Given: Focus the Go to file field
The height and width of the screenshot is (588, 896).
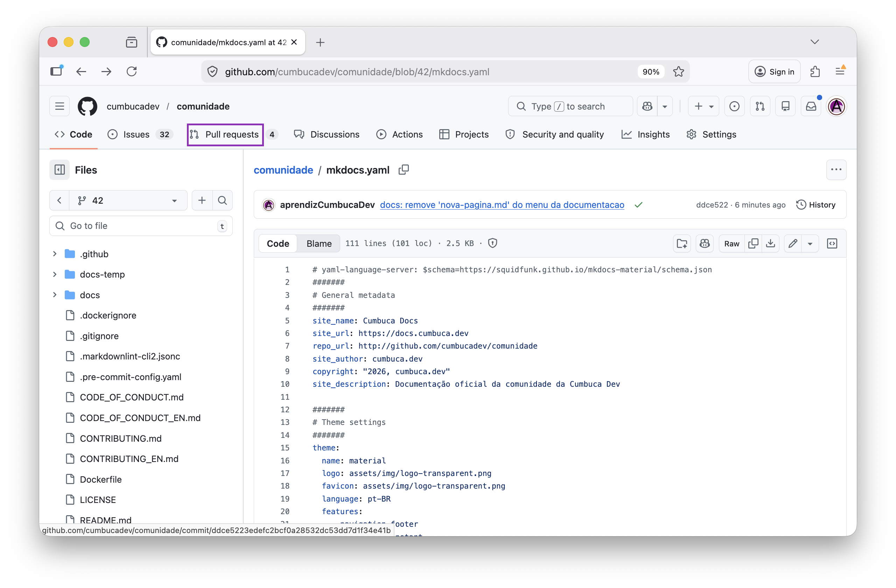Looking at the screenshot, I should tap(141, 226).
